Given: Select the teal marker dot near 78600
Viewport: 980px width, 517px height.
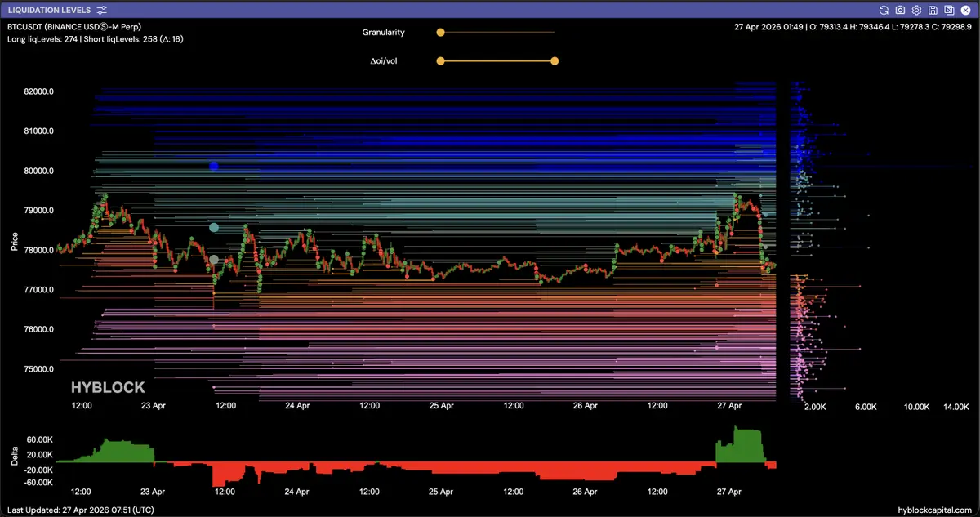Looking at the screenshot, I should (214, 227).
